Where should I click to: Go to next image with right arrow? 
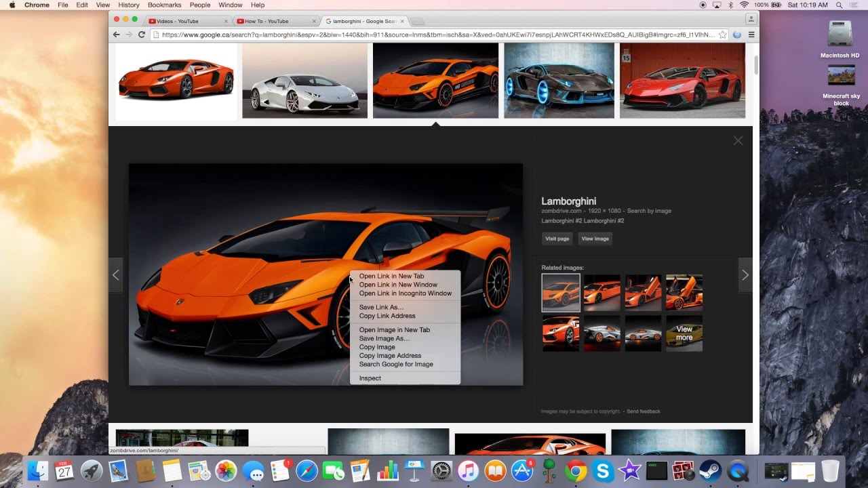pyautogui.click(x=745, y=274)
